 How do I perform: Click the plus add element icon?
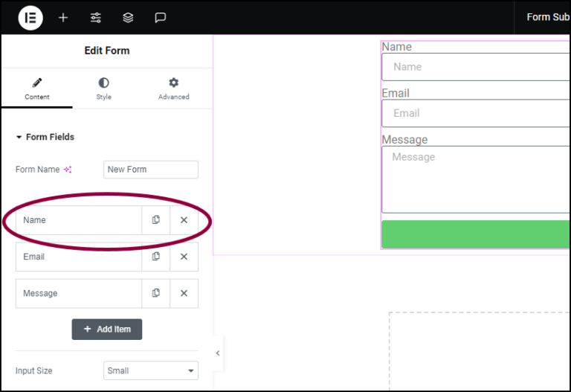tap(63, 18)
